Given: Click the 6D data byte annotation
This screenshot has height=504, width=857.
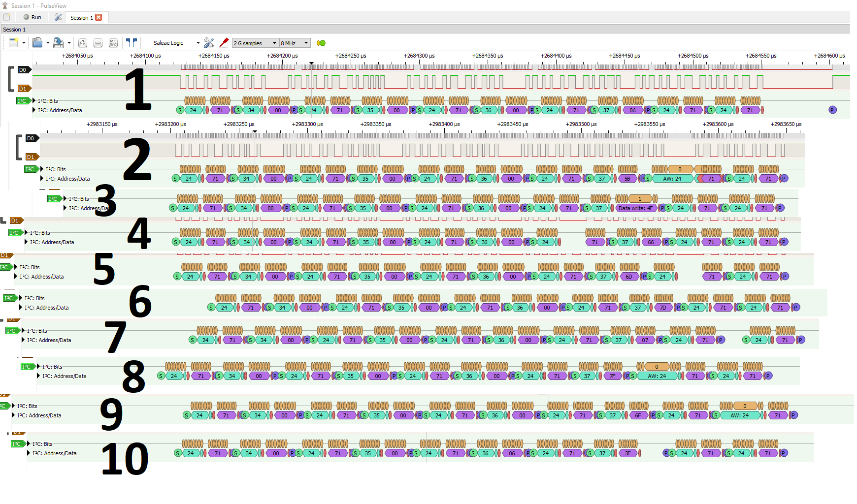Looking at the screenshot, I should 629,277.
